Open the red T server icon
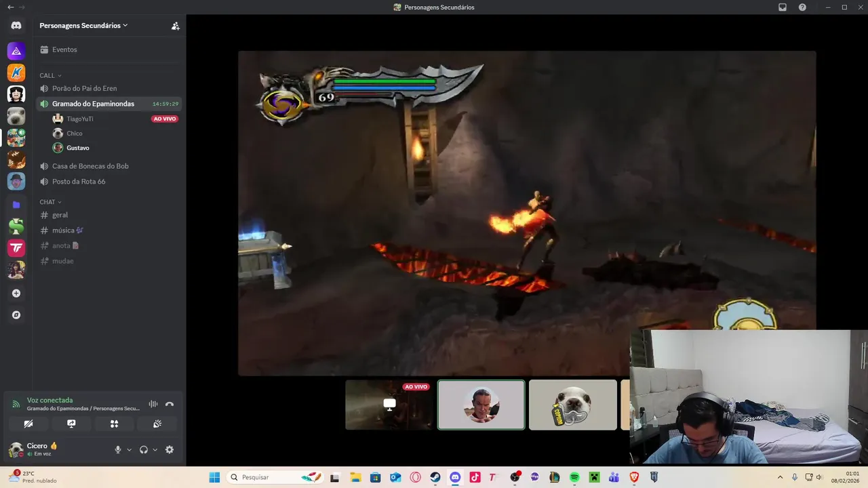The image size is (868, 488). 16,248
